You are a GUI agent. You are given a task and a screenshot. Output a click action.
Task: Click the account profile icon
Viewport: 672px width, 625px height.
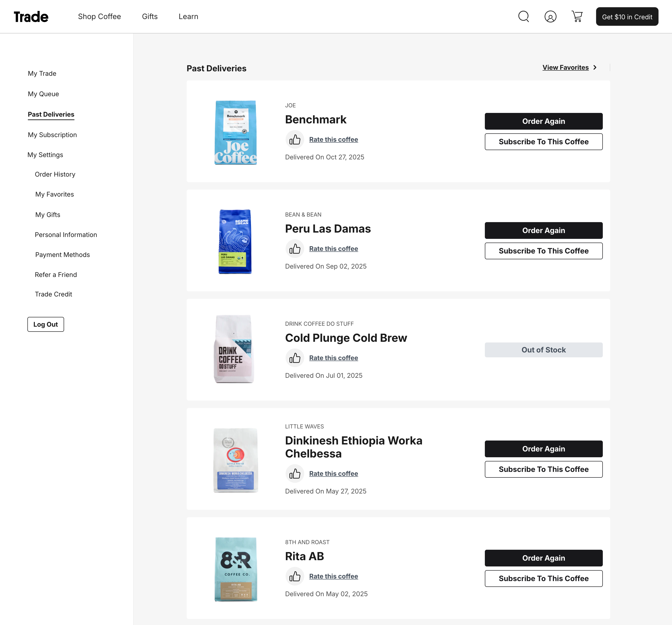coord(550,16)
